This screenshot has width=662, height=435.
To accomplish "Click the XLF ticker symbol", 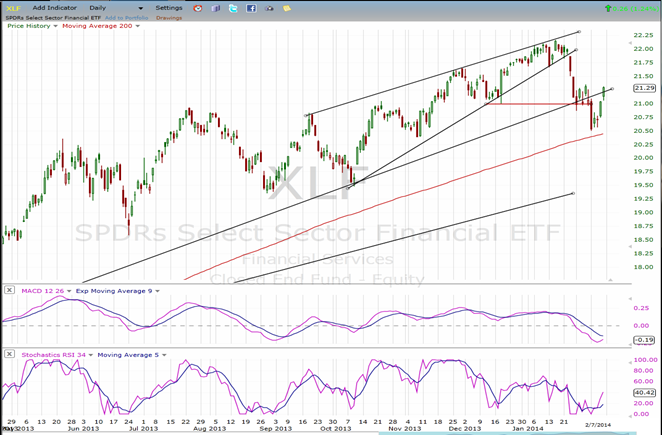I will coord(14,8).
